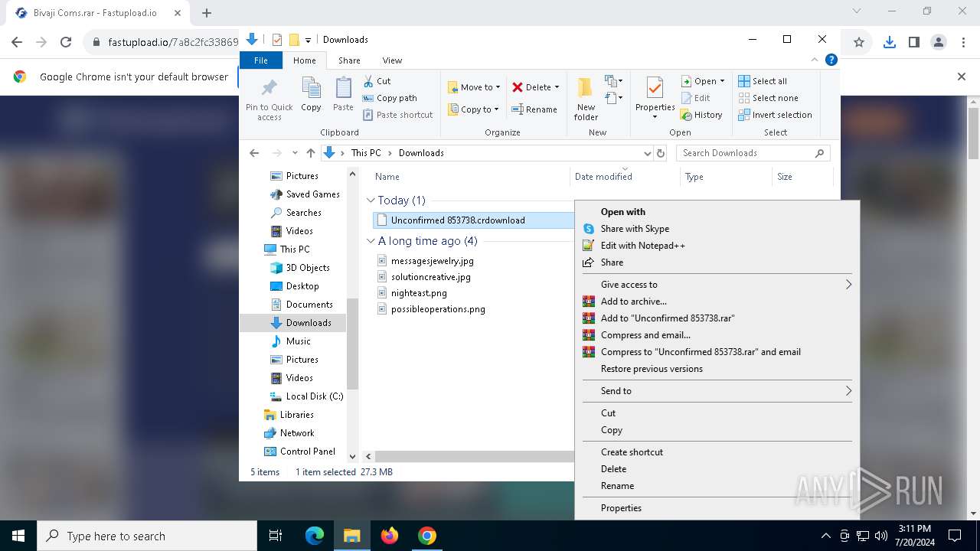
Task: Go up one folder level
Action: (310, 153)
